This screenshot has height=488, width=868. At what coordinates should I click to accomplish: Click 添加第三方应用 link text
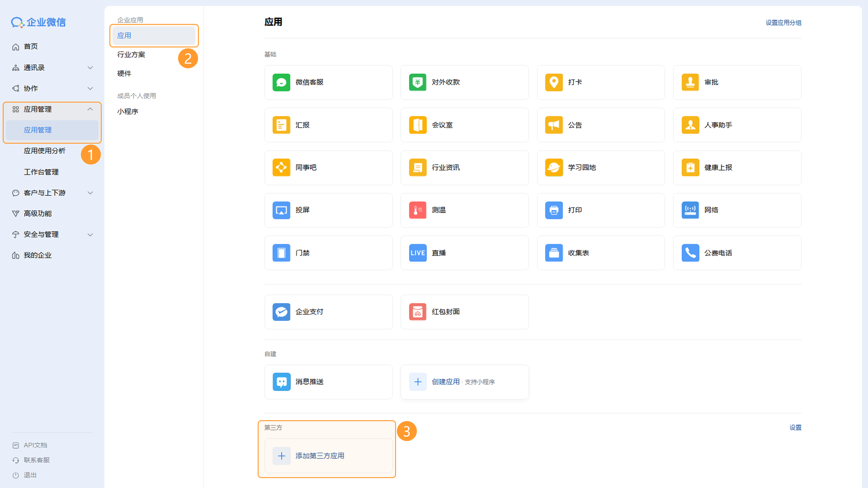320,456
